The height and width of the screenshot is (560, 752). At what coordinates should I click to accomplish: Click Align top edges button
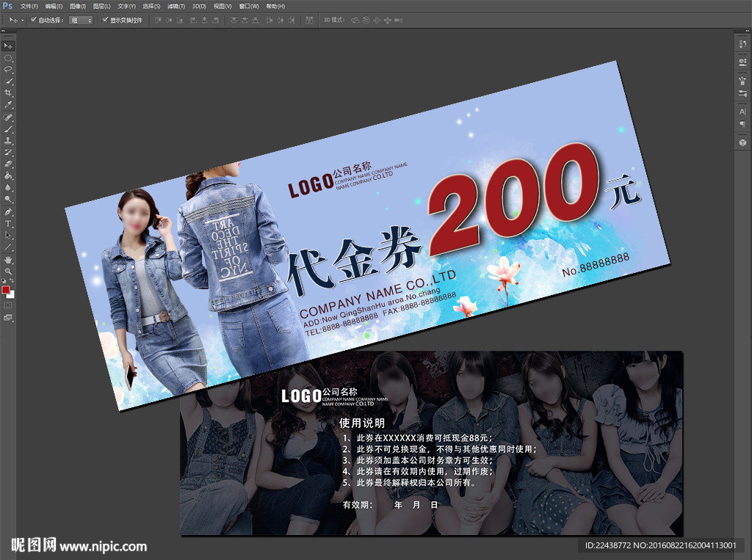coord(159,20)
